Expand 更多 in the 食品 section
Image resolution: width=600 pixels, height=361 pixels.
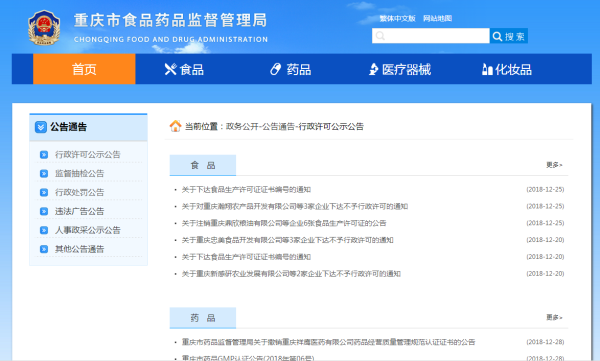(554, 165)
